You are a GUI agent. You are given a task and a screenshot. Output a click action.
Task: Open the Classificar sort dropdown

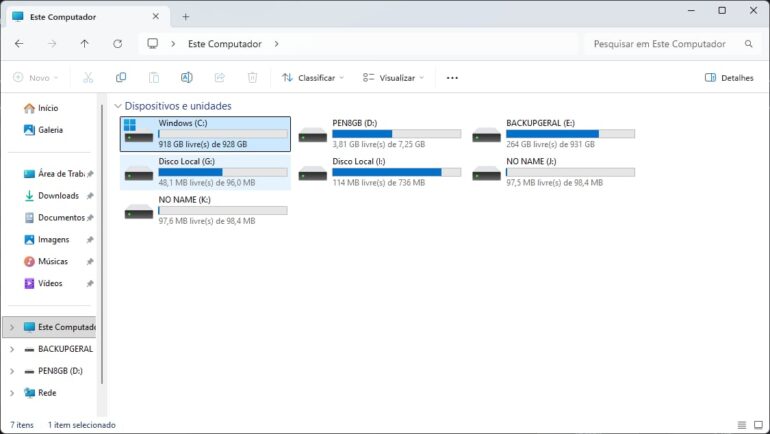point(313,78)
